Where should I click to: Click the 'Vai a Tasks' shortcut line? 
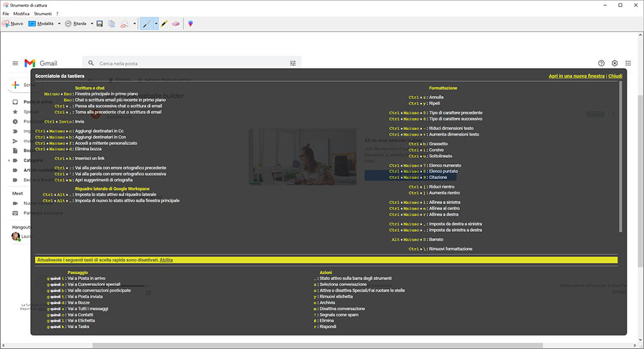pos(68,327)
